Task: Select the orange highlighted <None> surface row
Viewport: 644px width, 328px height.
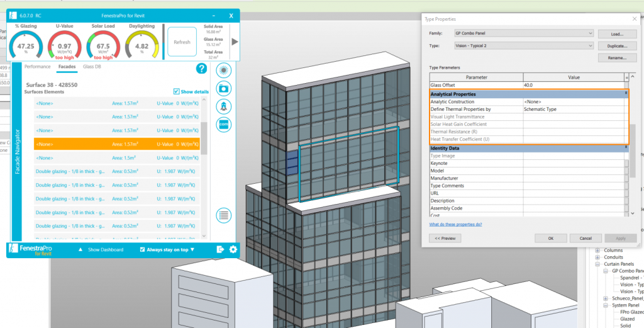Action: pyautogui.click(x=117, y=144)
